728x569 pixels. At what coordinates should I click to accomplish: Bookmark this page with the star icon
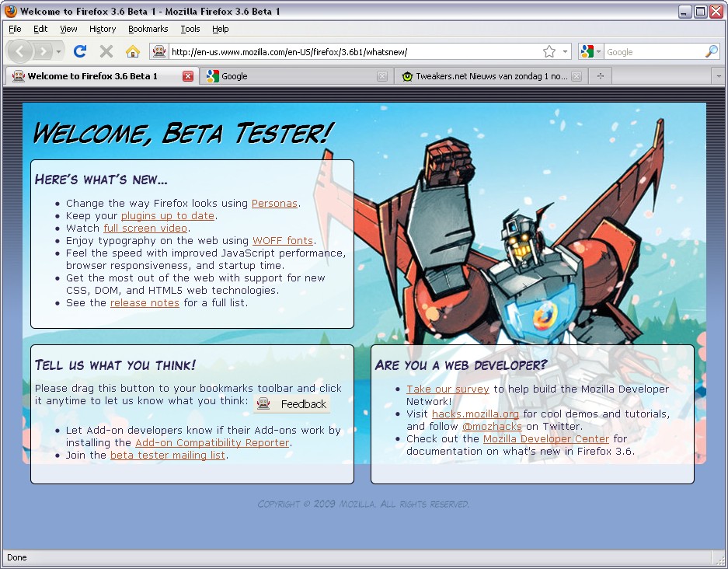549,51
